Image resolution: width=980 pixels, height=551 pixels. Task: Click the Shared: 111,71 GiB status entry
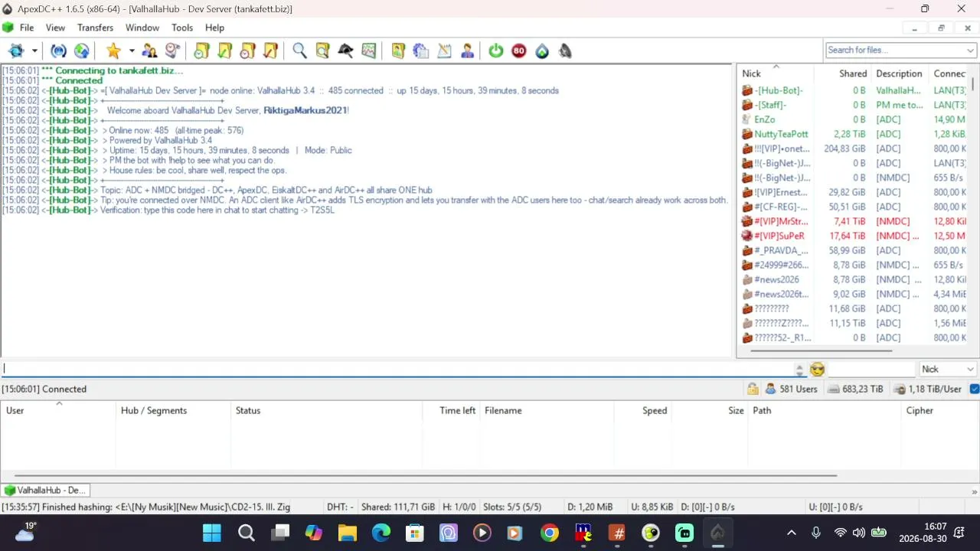(x=398, y=507)
